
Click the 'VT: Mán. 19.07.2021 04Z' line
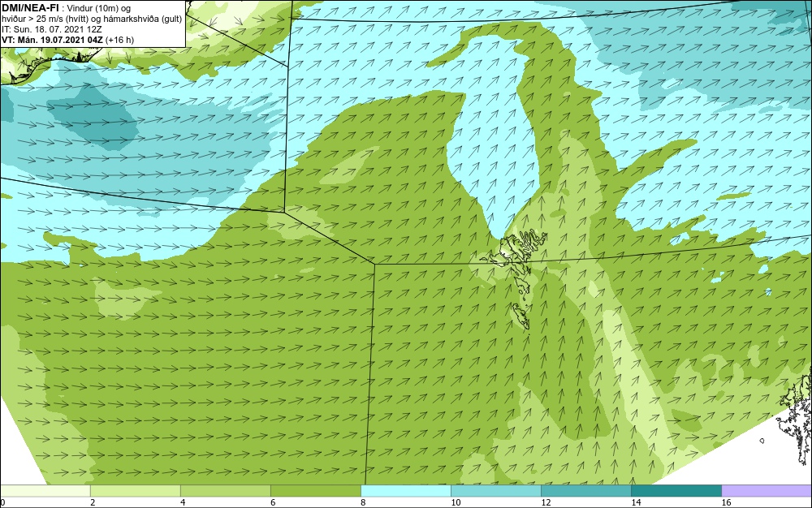pyautogui.click(x=52, y=40)
